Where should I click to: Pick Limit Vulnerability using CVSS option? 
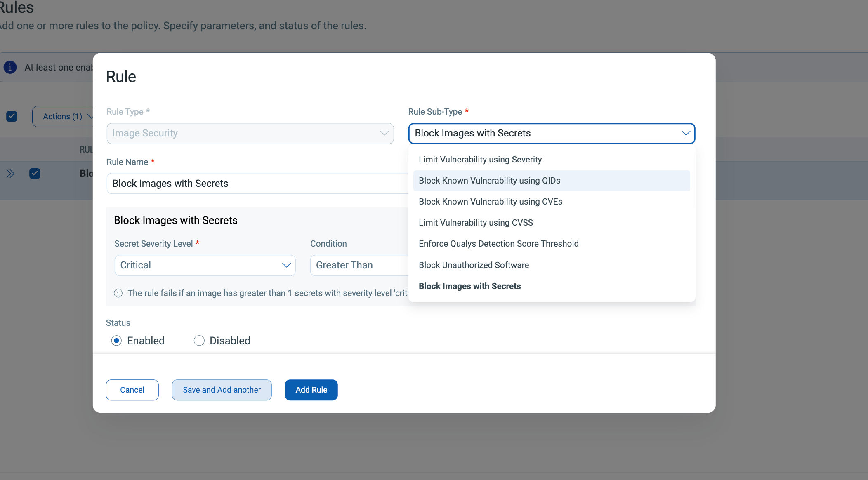click(476, 223)
